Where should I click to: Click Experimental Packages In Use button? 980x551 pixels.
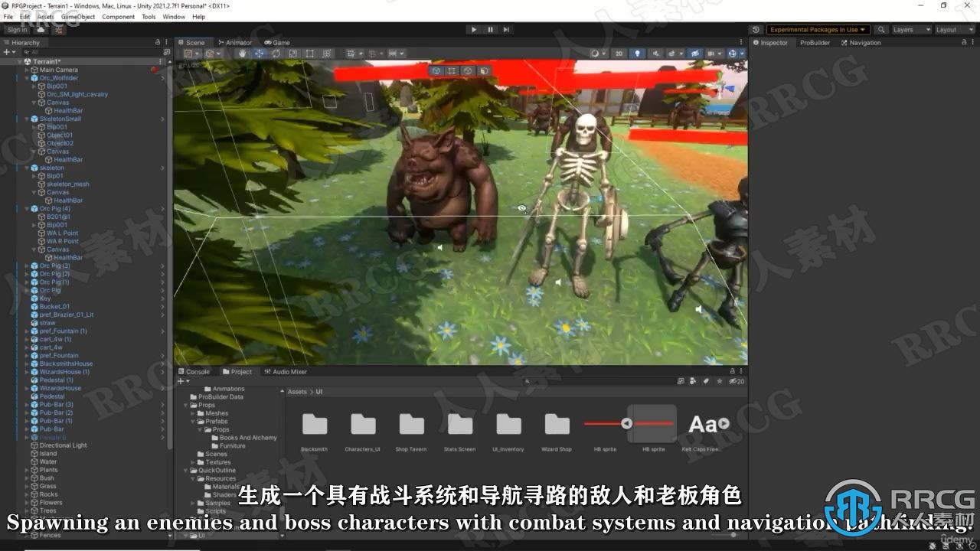coord(818,30)
